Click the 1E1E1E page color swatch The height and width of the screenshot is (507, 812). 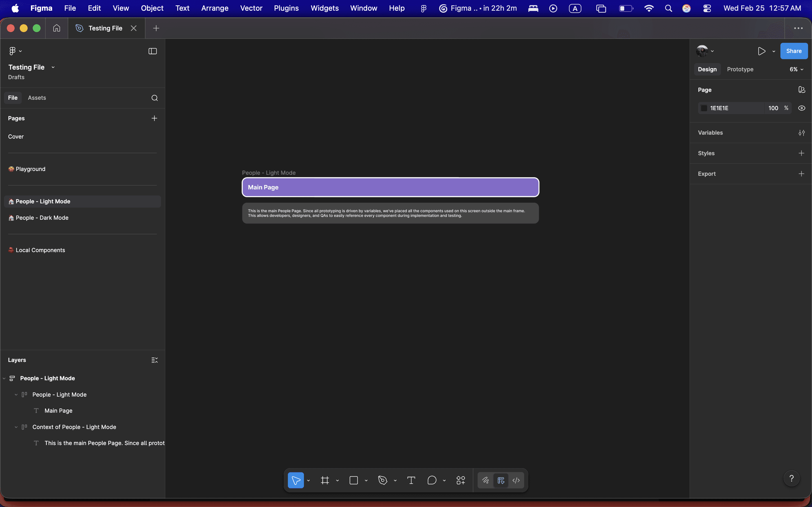point(704,108)
